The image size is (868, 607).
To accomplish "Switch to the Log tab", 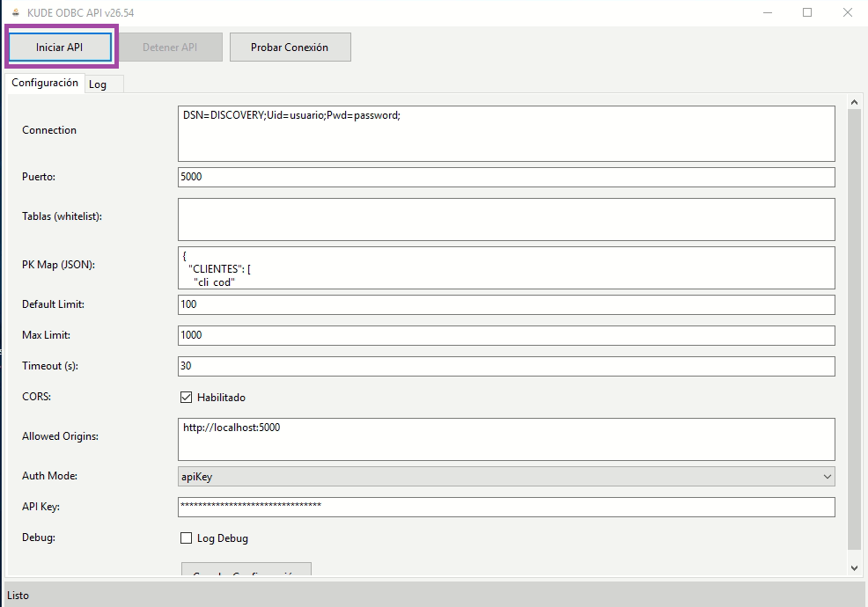I will point(98,84).
